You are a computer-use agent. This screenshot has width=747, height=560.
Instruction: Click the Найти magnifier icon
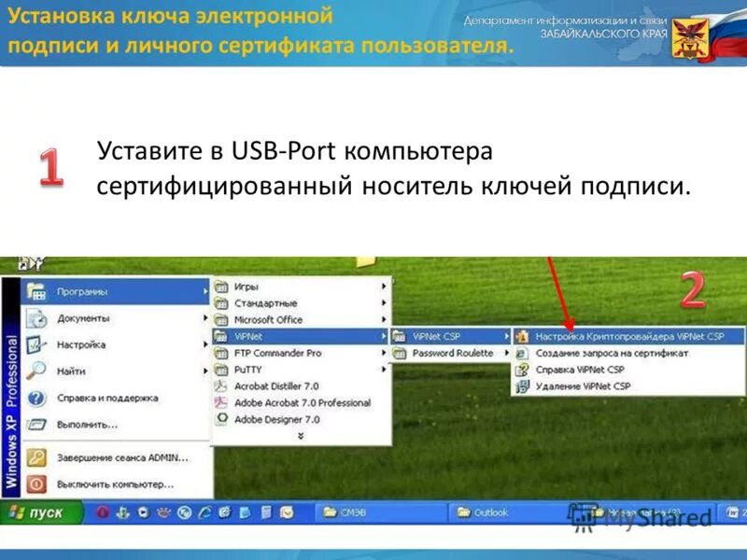tap(36, 371)
